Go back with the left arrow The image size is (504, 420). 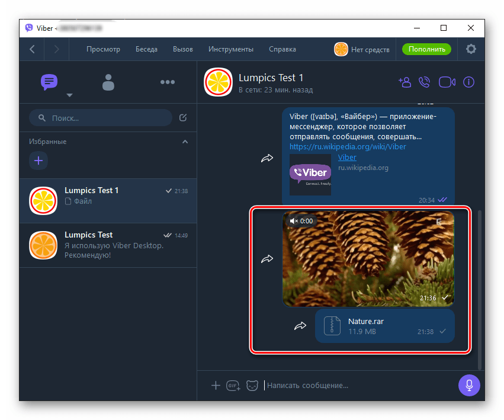tap(32, 49)
